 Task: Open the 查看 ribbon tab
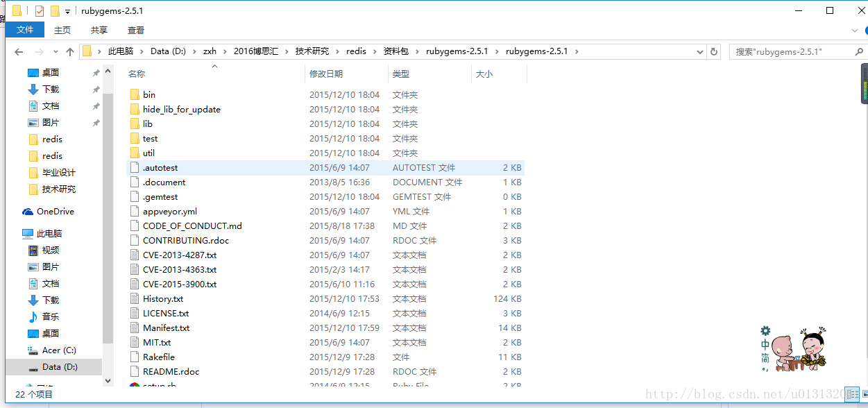136,30
